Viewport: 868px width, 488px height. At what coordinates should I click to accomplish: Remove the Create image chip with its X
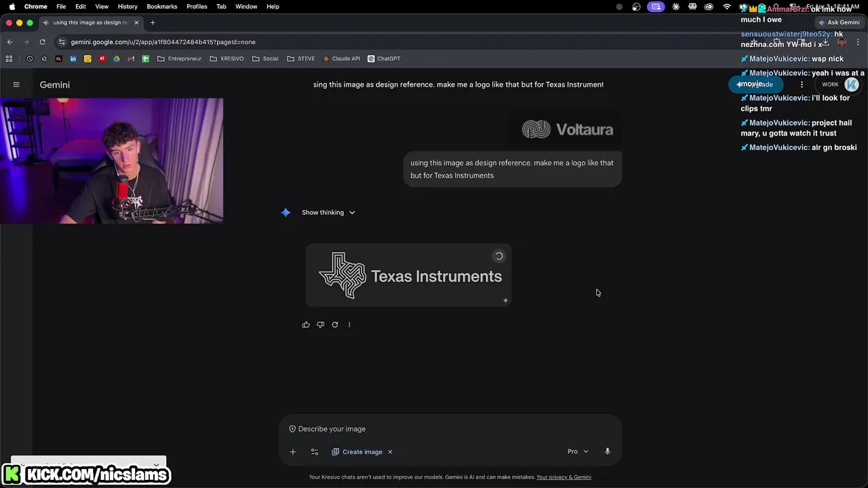[390, 451]
